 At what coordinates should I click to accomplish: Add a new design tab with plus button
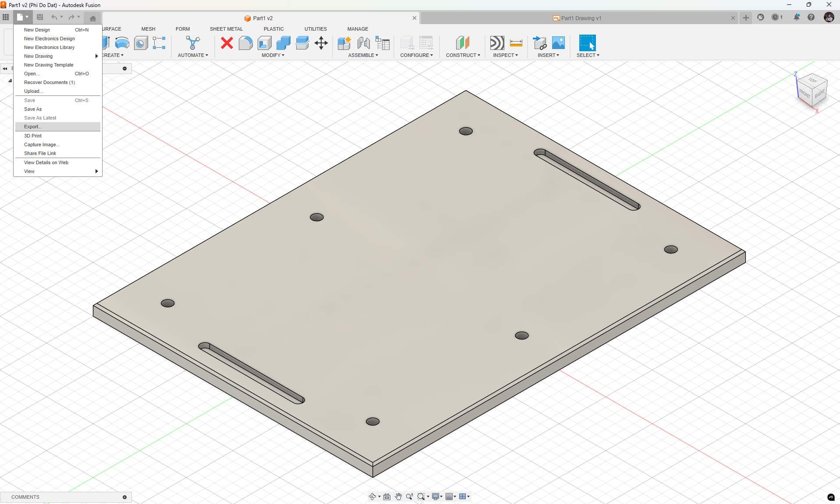pos(746,18)
